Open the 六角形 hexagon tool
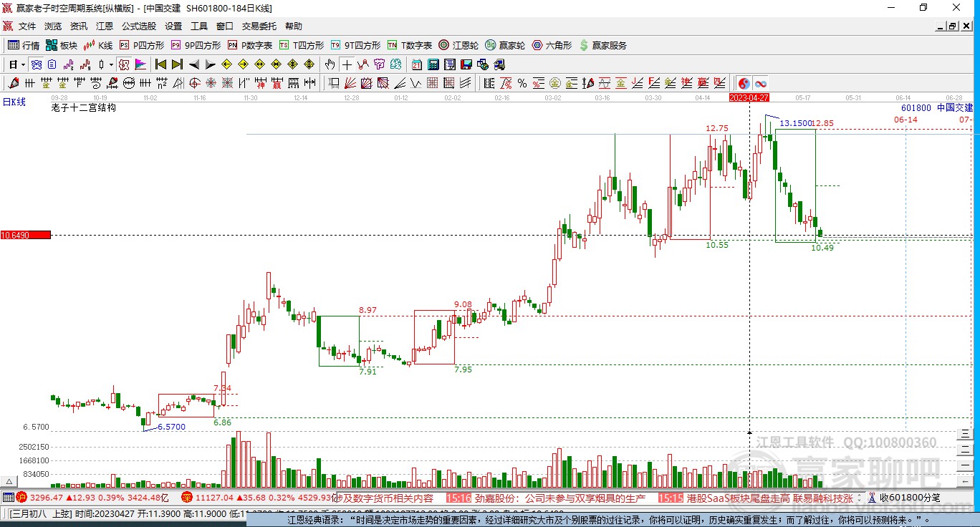The image size is (980, 527). [x=552, y=45]
